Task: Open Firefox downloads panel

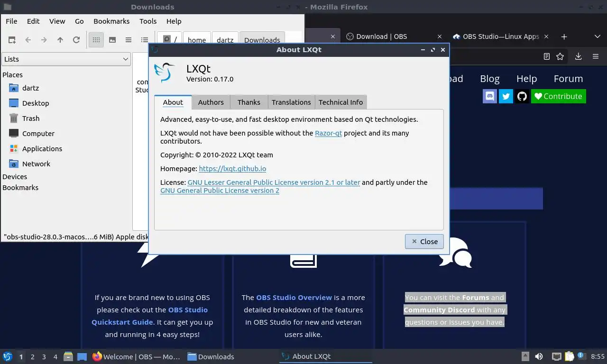Action: [x=578, y=56]
